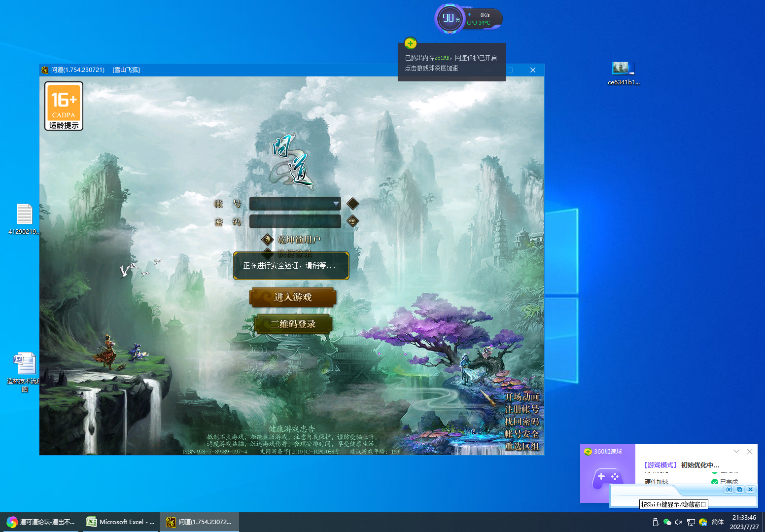Click the 进入游戏 button
The width and height of the screenshot is (765, 532).
(293, 297)
